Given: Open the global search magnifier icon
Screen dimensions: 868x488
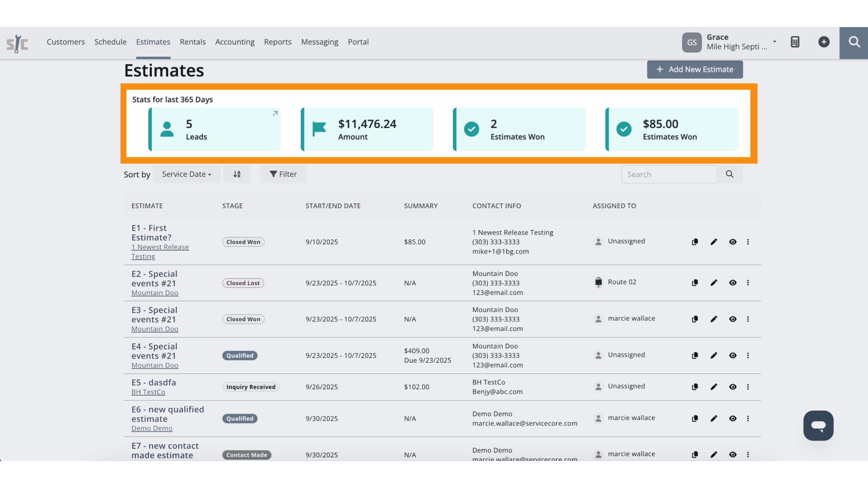Looking at the screenshot, I should coord(854,42).
